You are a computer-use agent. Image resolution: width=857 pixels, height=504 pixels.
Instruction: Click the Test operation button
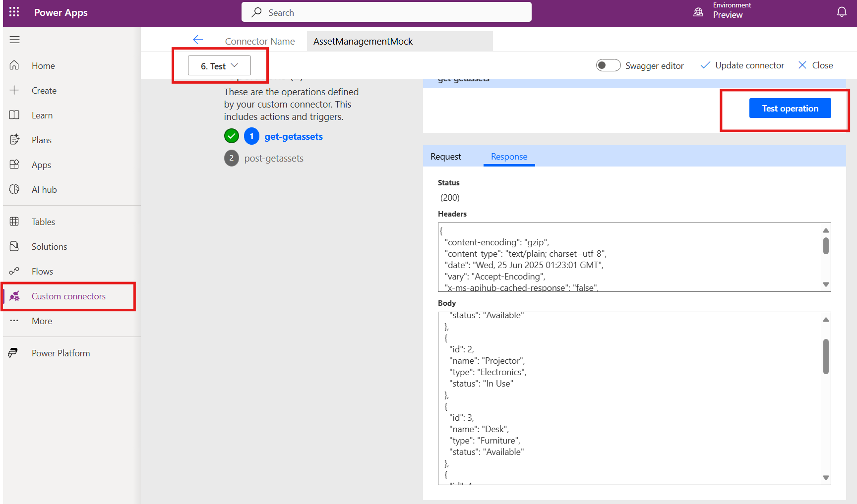pos(790,108)
